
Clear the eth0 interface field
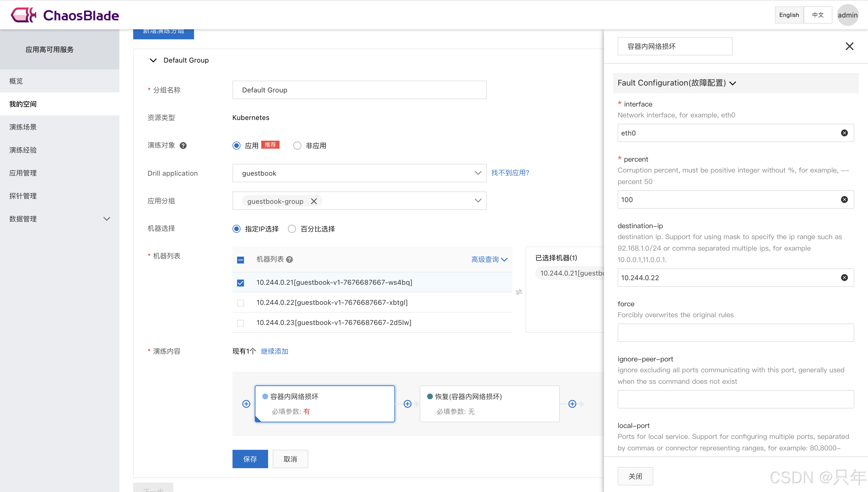point(844,133)
